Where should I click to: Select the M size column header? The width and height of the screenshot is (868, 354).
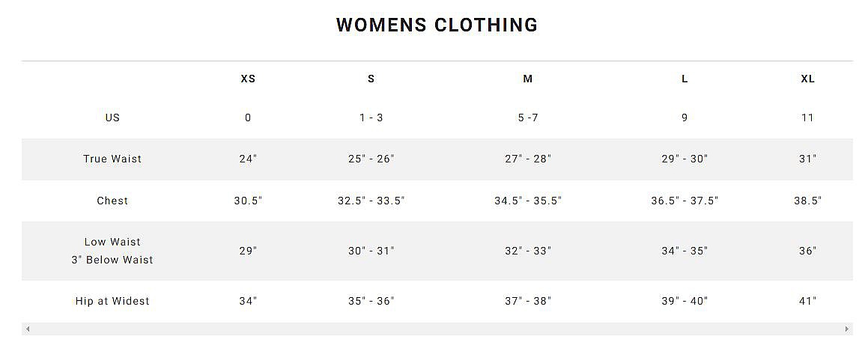pyautogui.click(x=528, y=79)
